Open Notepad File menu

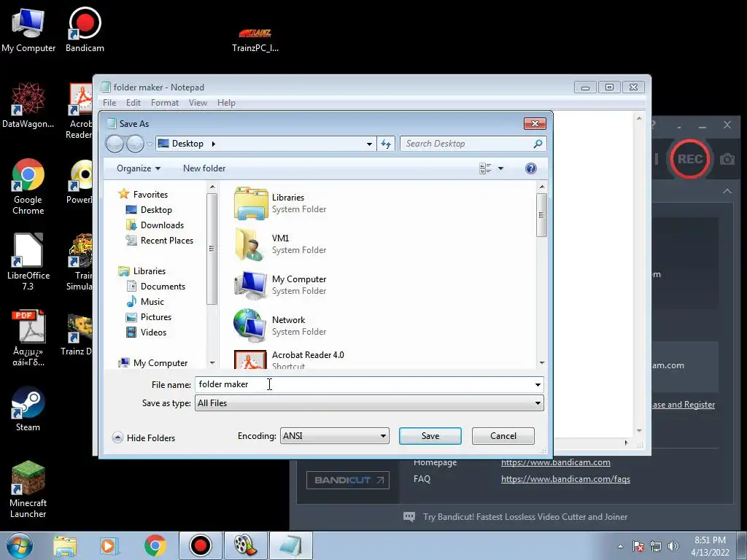(109, 102)
